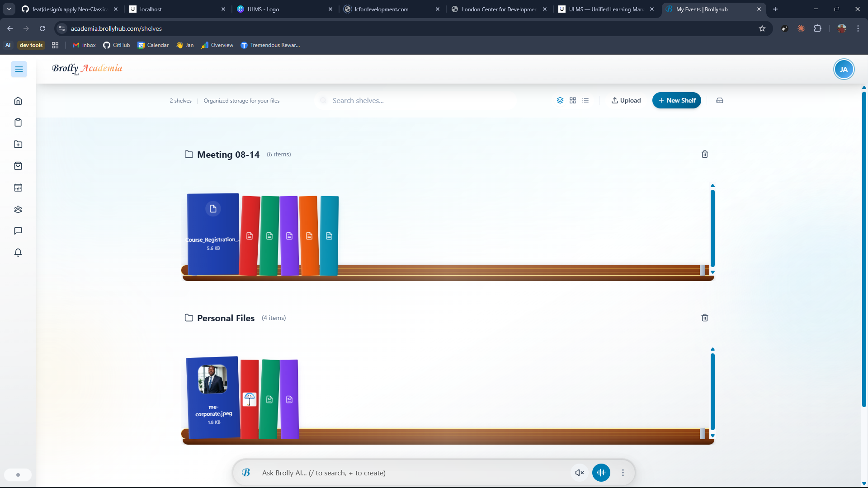Open the red umbrella book in Personal Files

click(x=250, y=399)
